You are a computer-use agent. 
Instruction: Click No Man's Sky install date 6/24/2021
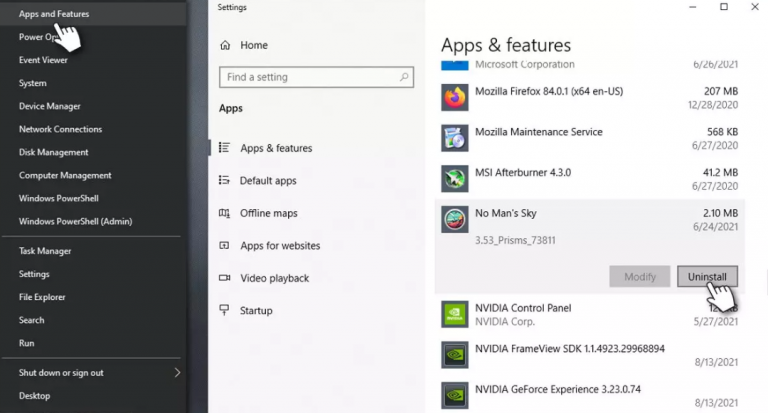(x=715, y=226)
